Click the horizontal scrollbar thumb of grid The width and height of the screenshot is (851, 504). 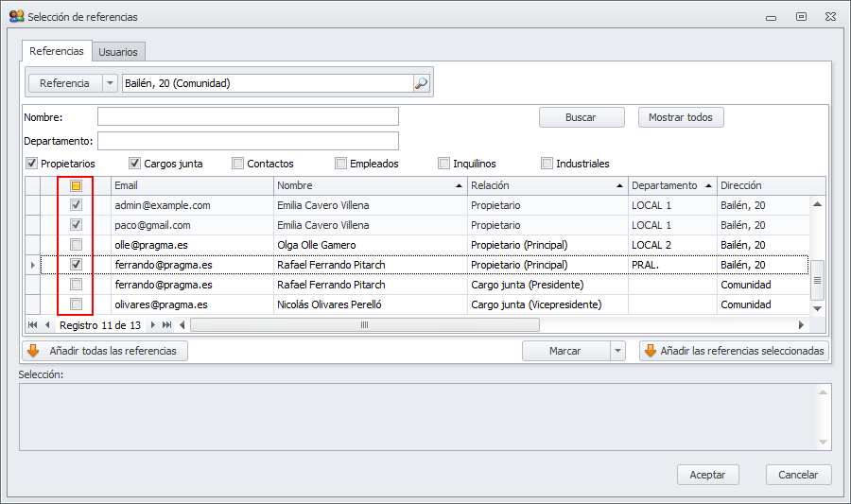coord(364,324)
